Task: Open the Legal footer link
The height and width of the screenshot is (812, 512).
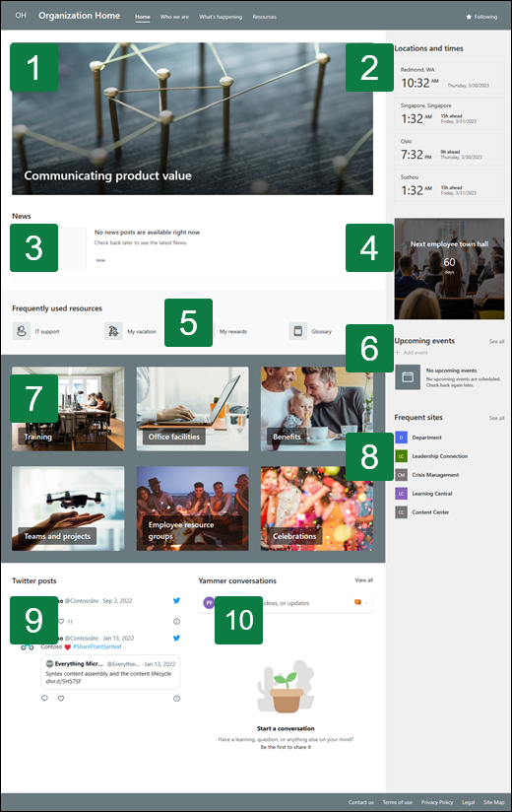Action: pyautogui.click(x=468, y=802)
